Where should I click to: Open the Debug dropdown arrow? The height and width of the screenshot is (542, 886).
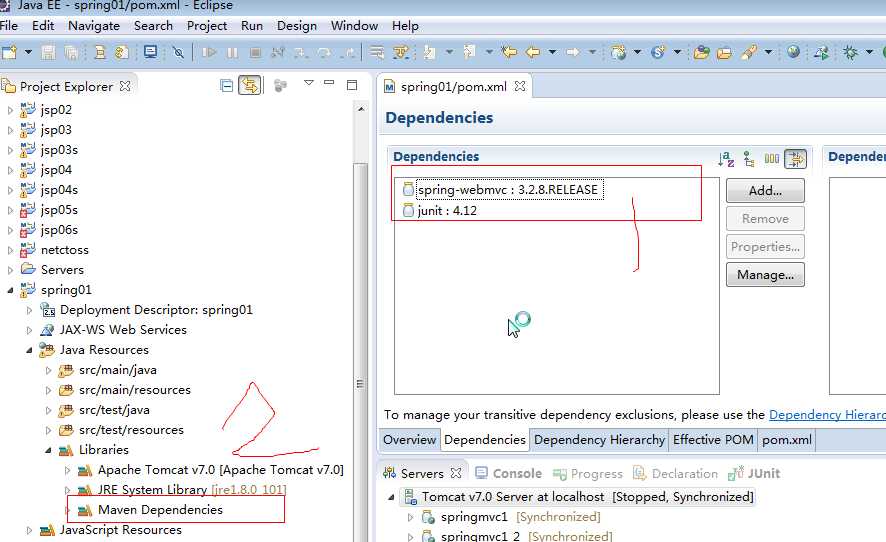pyautogui.click(x=870, y=53)
